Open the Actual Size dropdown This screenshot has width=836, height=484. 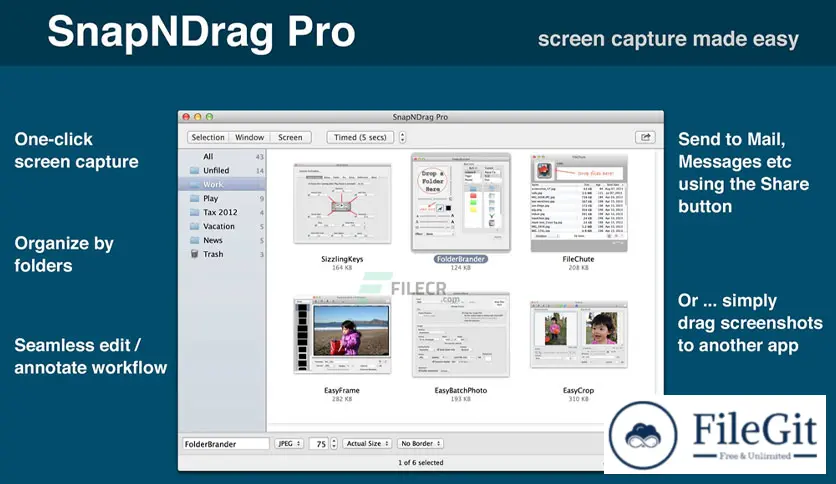(x=367, y=443)
